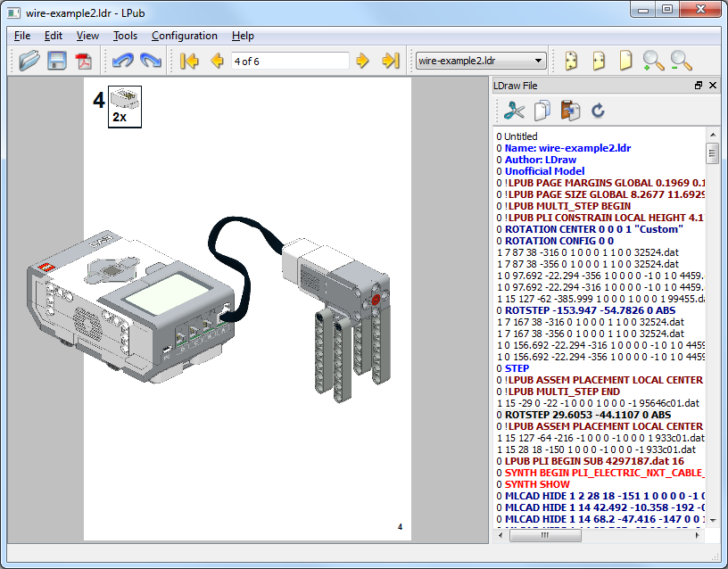
Task: Open the File menu
Action: pyautogui.click(x=21, y=36)
